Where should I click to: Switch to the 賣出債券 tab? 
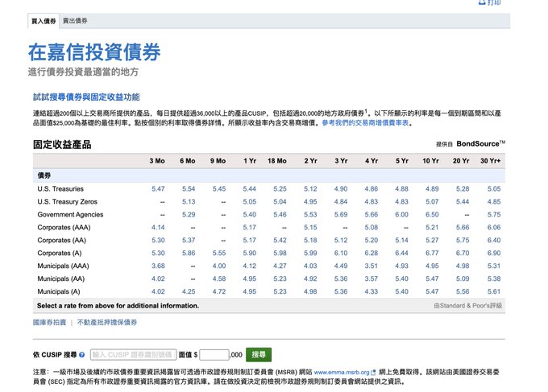point(77,20)
